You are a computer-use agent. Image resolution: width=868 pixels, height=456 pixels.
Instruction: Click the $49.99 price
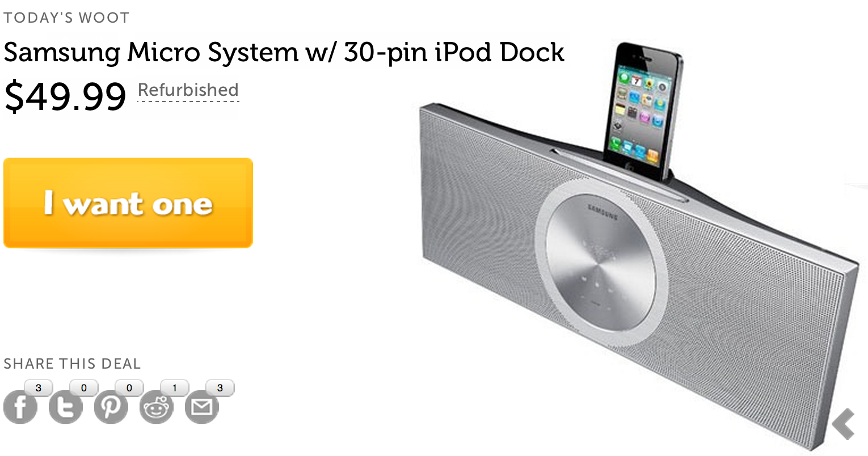65,96
